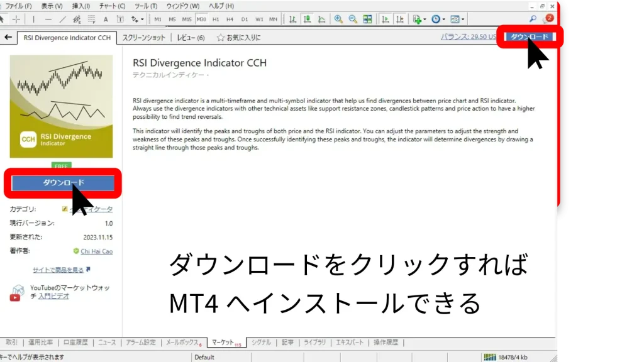This screenshot has height=362, width=644.
Task: Select the trendline drawing tool
Action: [62, 19]
